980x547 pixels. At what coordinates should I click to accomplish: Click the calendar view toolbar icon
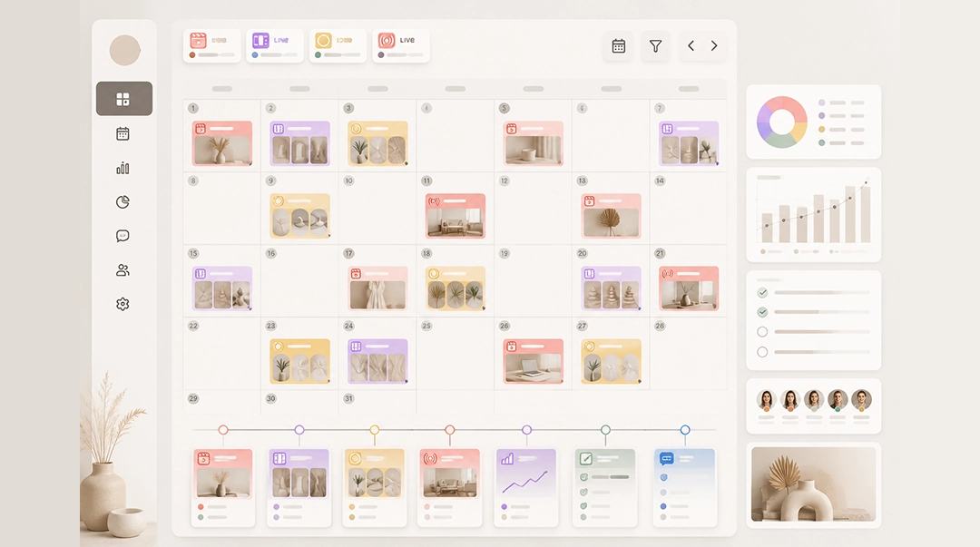(619, 46)
